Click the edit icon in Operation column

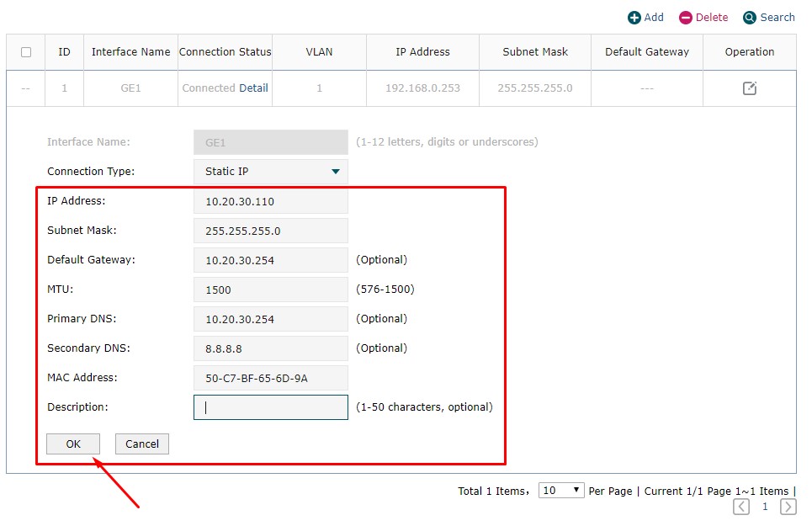click(x=750, y=88)
